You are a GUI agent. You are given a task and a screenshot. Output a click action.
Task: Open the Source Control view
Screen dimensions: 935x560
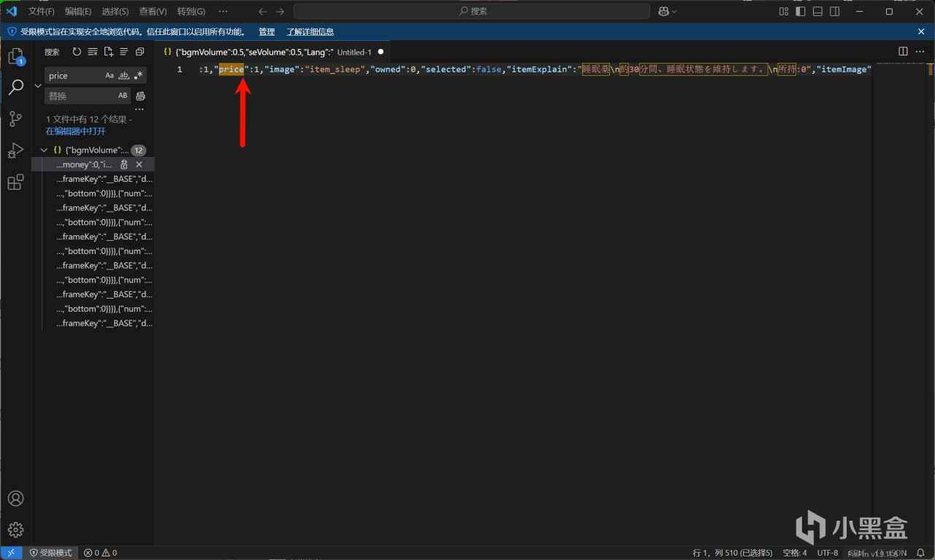tap(15, 119)
